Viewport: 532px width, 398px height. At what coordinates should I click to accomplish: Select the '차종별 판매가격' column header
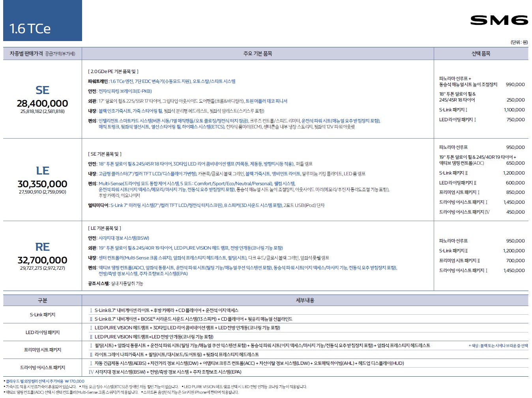tap(42, 53)
